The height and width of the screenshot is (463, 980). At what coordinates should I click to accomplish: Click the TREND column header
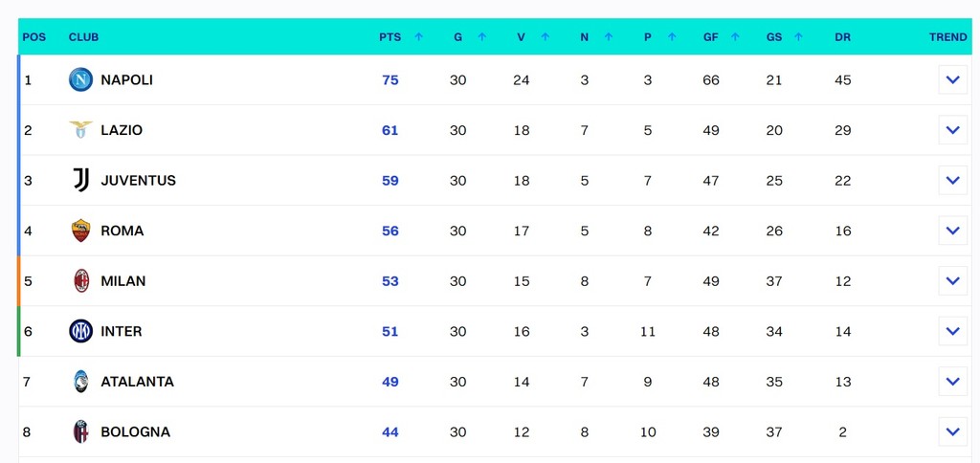pos(947,37)
